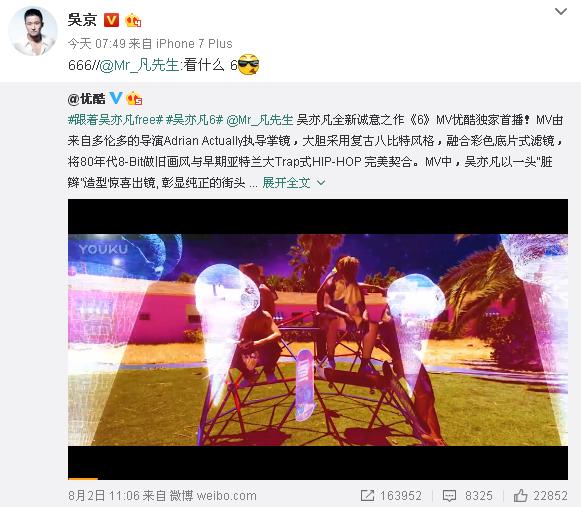Click the orange verified V badge beside 吴京

click(x=111, y=20)
